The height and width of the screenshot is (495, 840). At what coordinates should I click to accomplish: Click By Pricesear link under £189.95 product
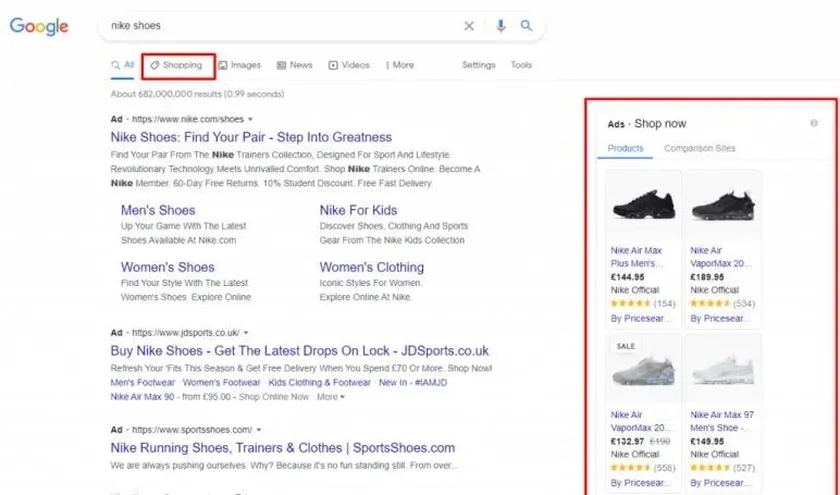720,319
